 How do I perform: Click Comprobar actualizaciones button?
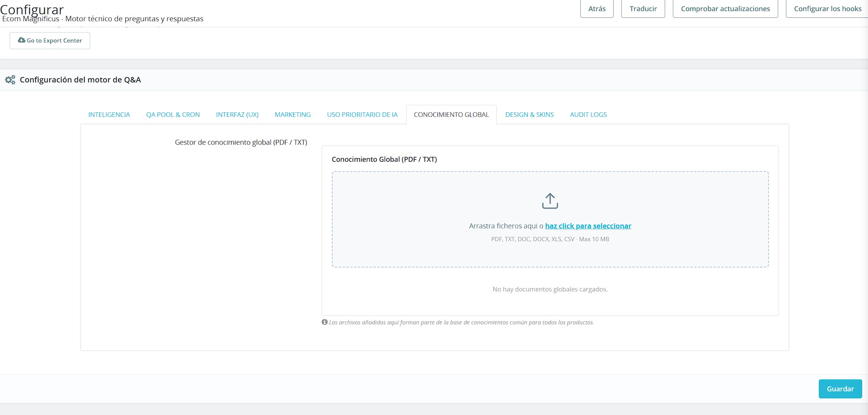click(726, 9)
